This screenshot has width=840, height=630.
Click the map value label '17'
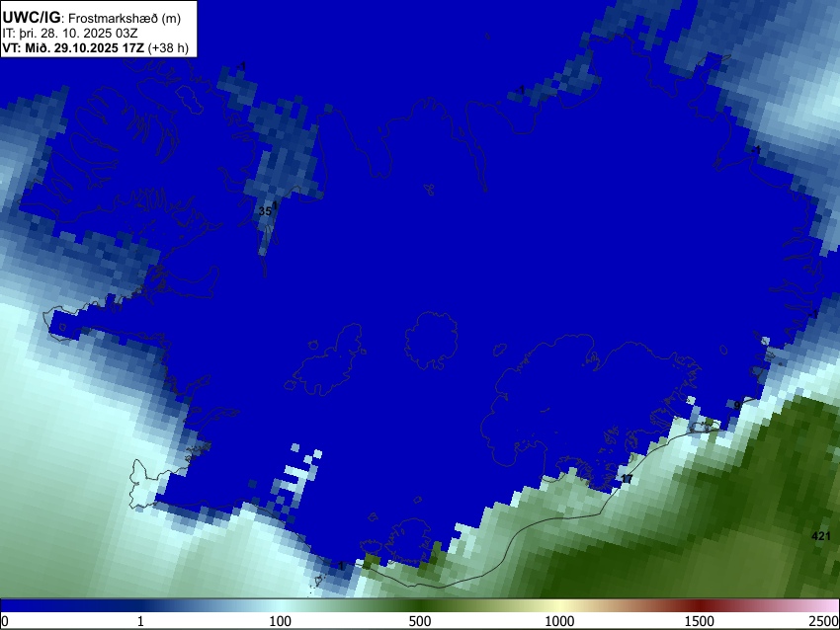tap(627, 479)
